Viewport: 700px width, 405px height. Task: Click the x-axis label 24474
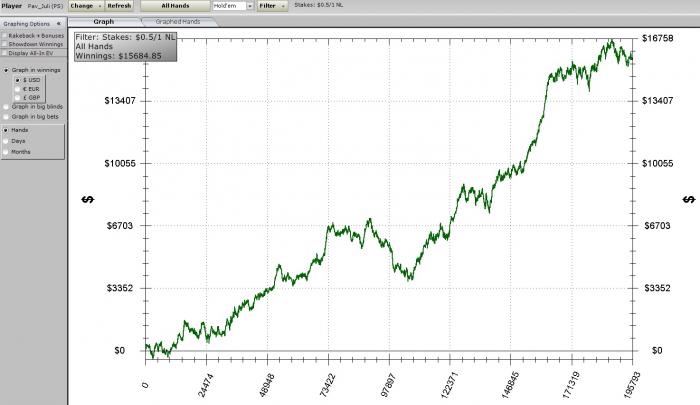[x=205, y=384]
